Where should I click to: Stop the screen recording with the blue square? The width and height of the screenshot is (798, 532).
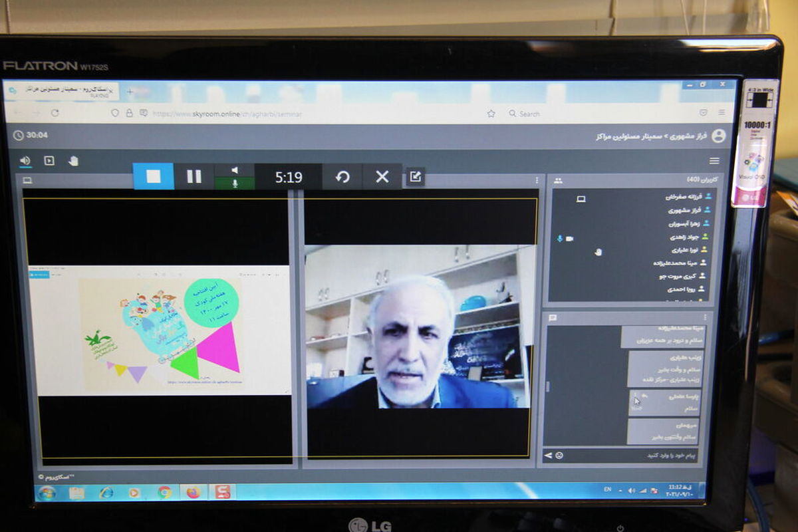154,176
